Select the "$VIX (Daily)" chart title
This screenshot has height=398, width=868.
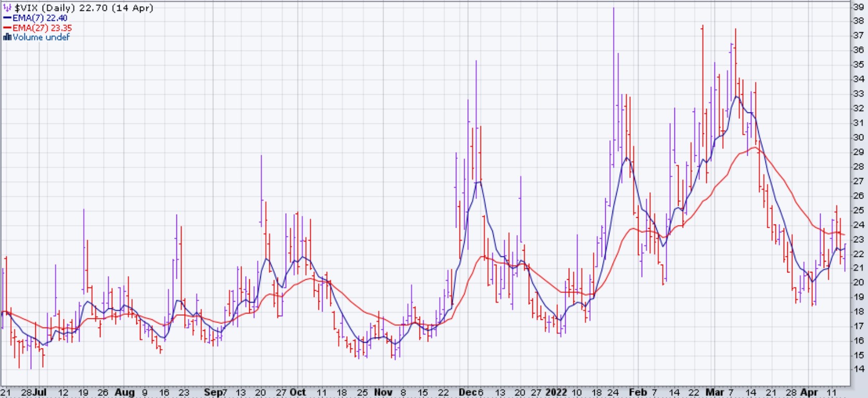click(46, 8)
